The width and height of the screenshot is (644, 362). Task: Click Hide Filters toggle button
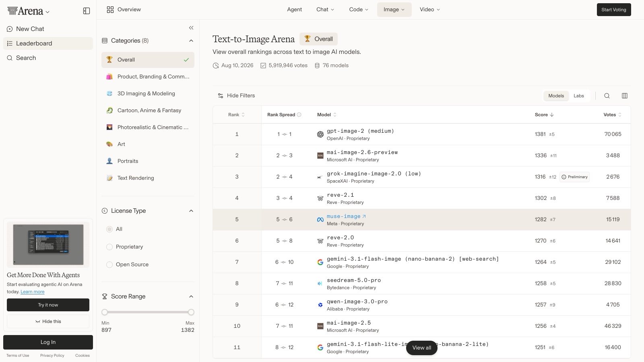[x=236, y=96]
